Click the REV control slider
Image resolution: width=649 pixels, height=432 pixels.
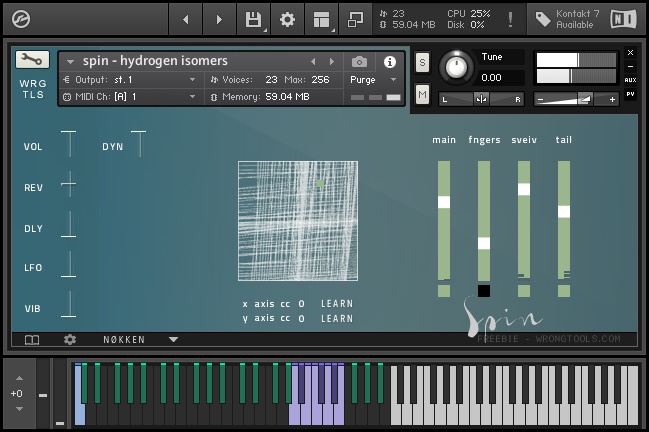click(69, 184)
